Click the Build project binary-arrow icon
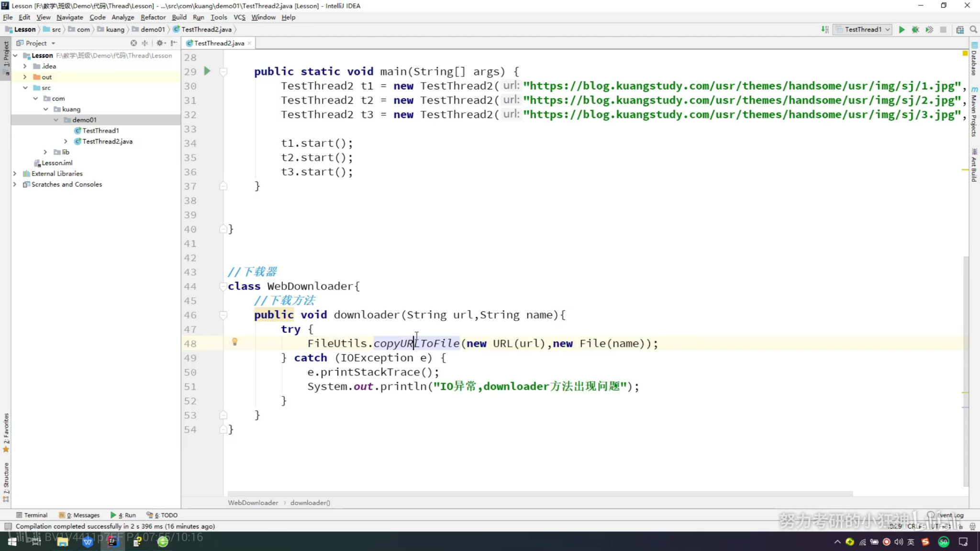This screenshot has height=551, width=980. (x=825, y=30)
